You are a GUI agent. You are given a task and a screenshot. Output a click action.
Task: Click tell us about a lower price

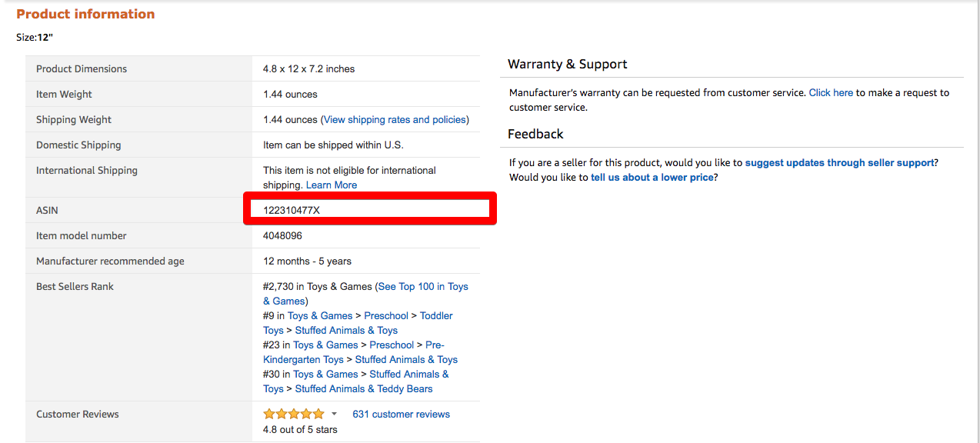(651, 177)
